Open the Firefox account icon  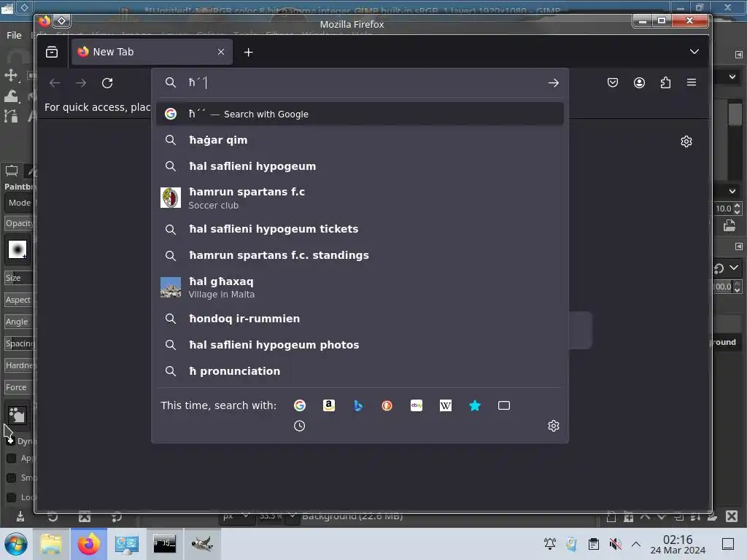(x=639, y=83)
